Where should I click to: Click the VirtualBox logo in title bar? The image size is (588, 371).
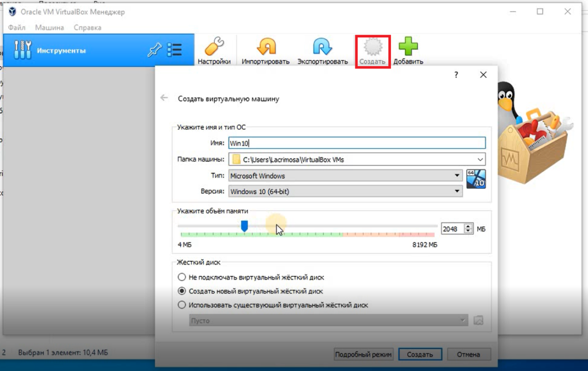tap(13, 11)
